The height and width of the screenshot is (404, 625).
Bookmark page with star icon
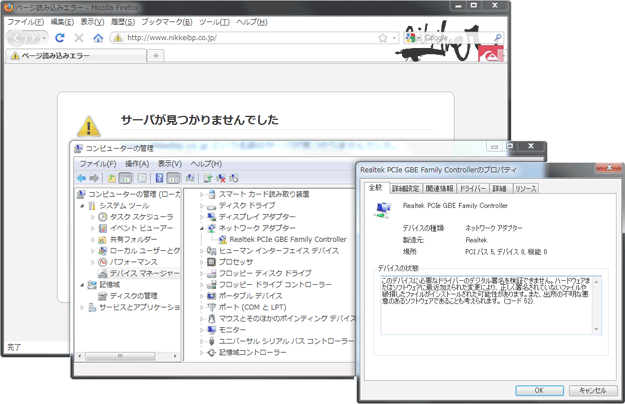tap(383, 38)
